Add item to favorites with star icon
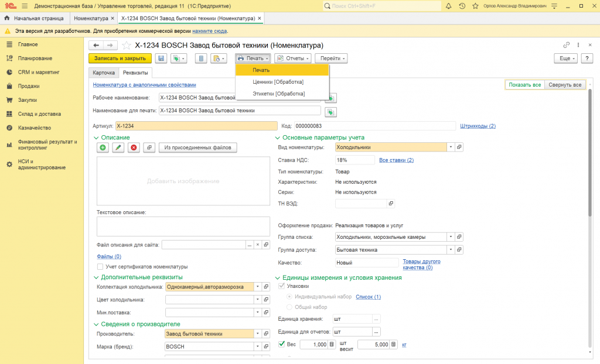Viewport: 600px width, 364px height. tap(127, 45)
